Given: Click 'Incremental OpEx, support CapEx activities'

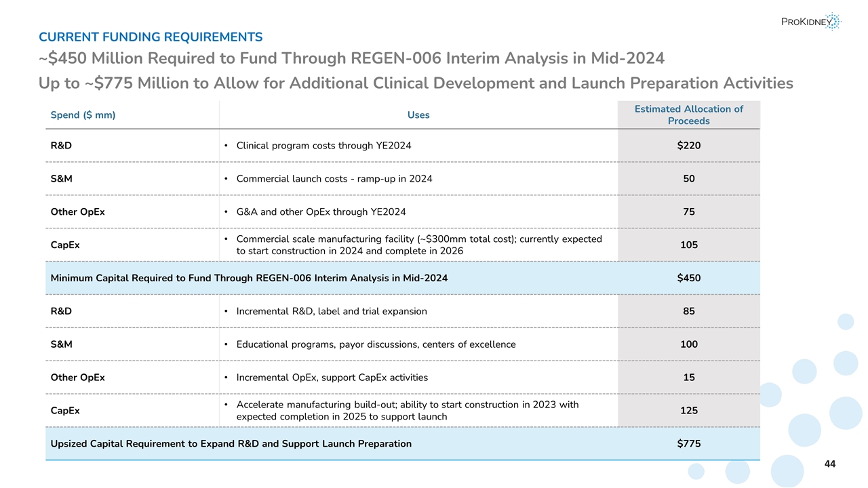Looking at the screenshot, I should pyautogui.click(x=332, y=378).
